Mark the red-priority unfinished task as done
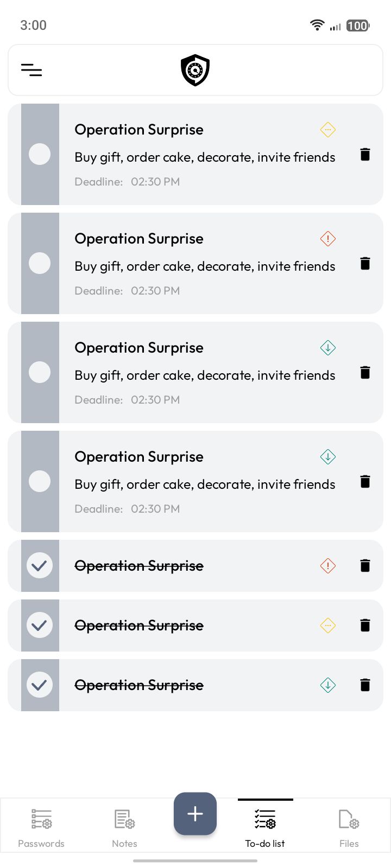 pyautogui.click(x=40, y=263)
